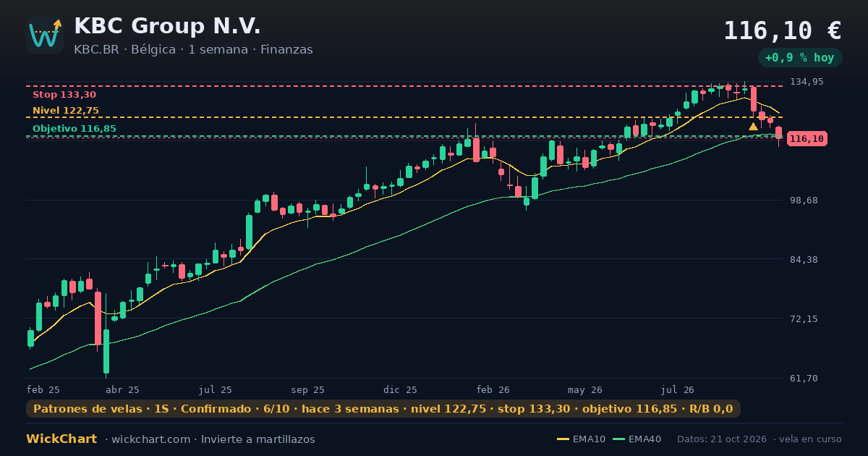Click the "Objetivo 116,85" line label

click(x=75, y=129)
